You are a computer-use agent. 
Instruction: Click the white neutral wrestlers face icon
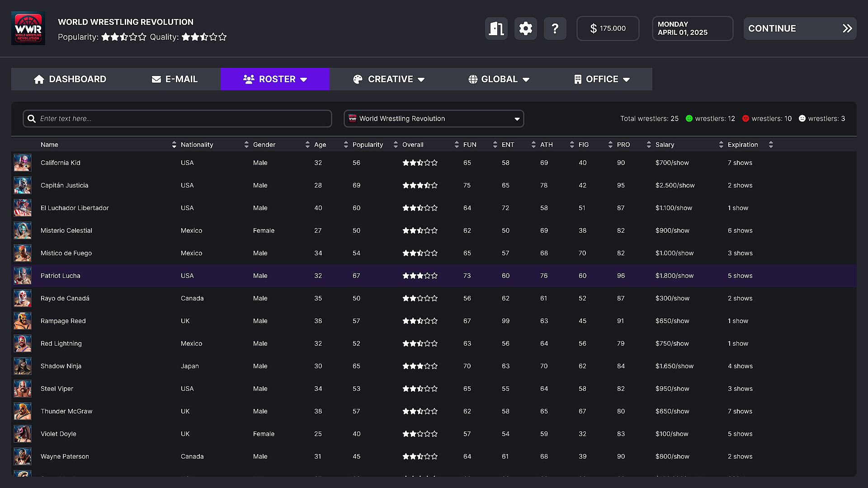pos(802,118)
